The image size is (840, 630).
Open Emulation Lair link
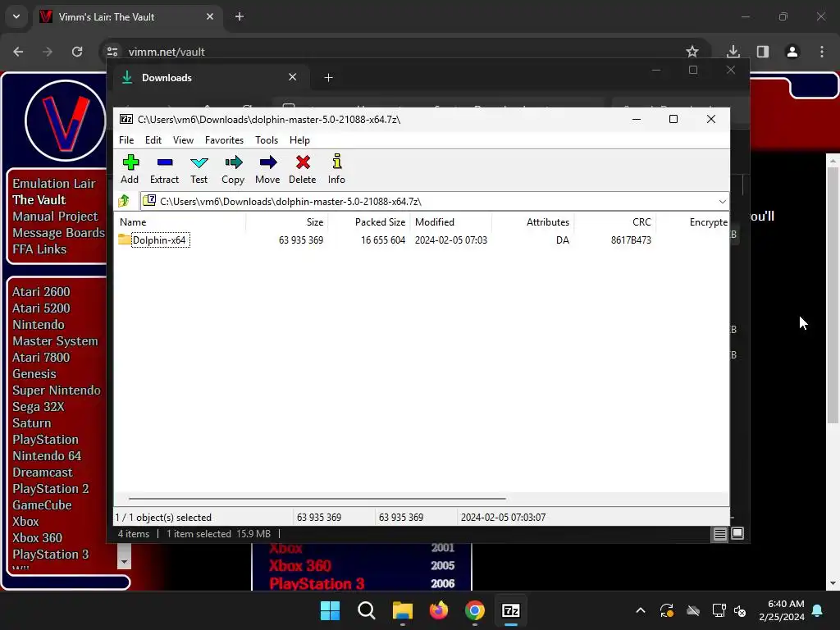(x=53, y=183)
